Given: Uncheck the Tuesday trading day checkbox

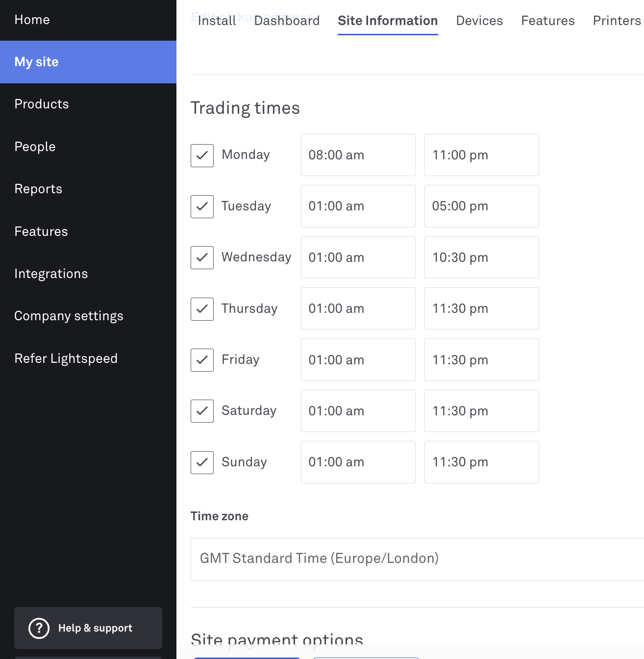Looking at the screenshot, I should (202, 206).
